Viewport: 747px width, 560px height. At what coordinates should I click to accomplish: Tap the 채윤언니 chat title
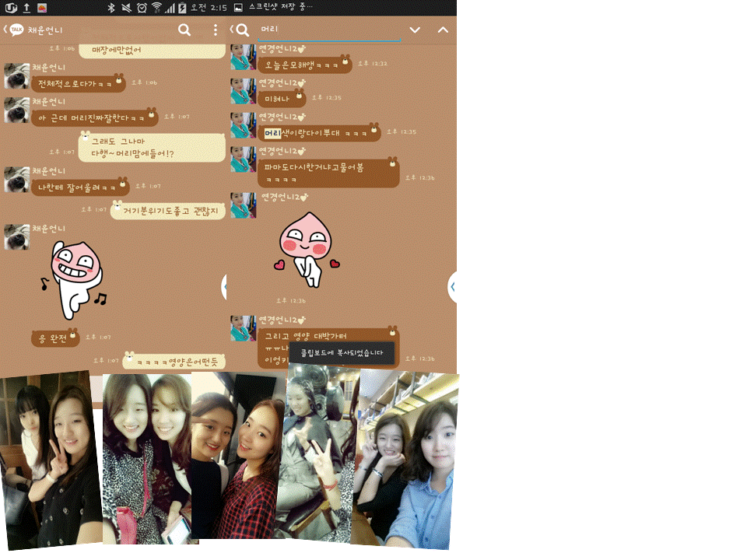45,30
